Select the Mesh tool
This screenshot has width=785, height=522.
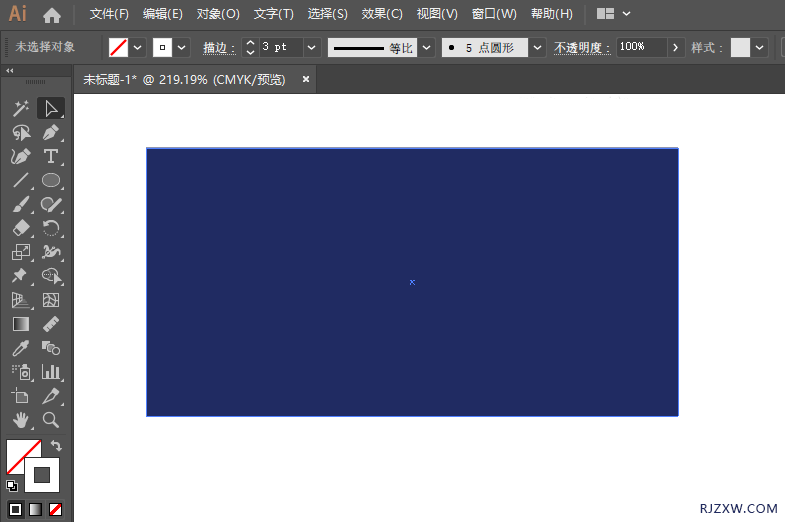[51, 300]
